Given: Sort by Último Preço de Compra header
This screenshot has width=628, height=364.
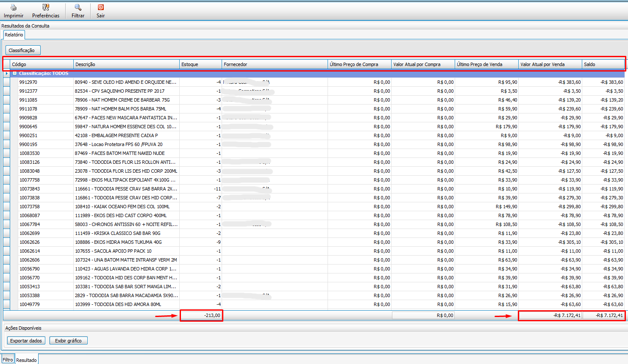Looking at the screenshot, I should coord(360,64).
